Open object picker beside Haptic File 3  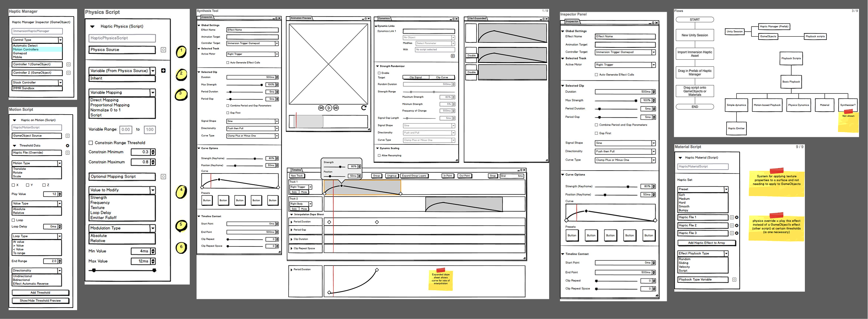tap(732, 233)
